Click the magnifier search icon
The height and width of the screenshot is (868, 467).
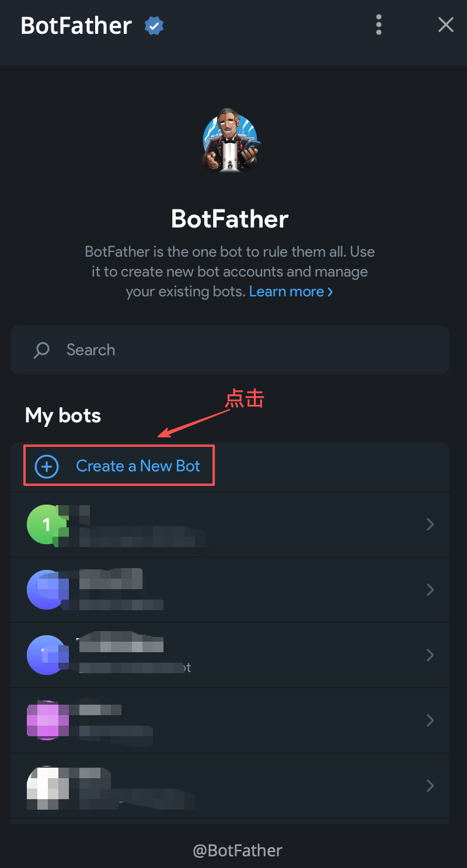(x=41, y=350)
